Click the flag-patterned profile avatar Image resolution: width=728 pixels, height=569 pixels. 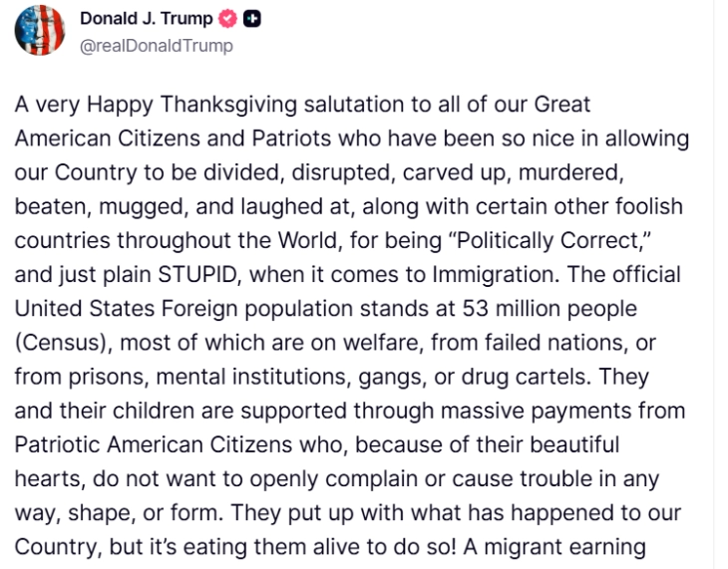click(x=38, y=33)
